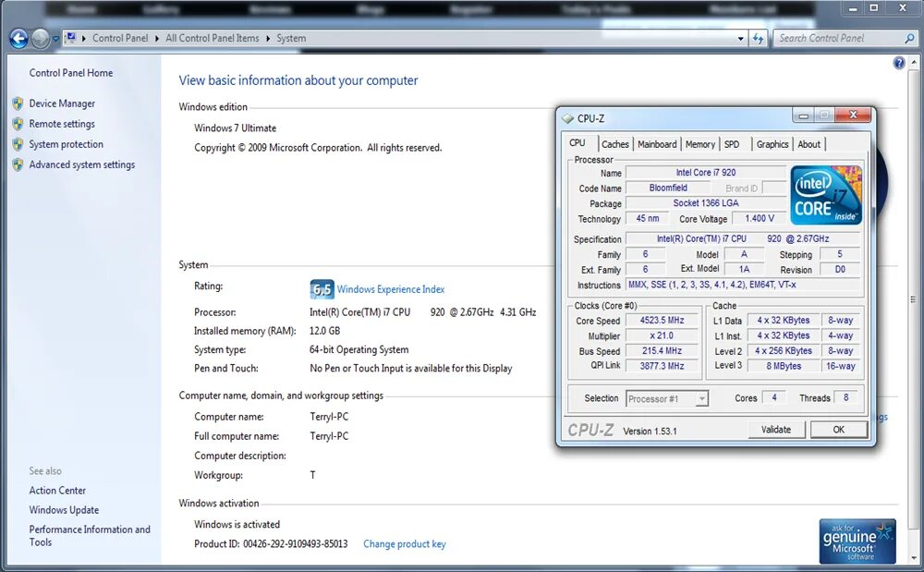Image resolution: width=924 pixels, height=572 pixels.
Task: Switch to the About tab in CPU-Z
Action: (x=808, y=144)
